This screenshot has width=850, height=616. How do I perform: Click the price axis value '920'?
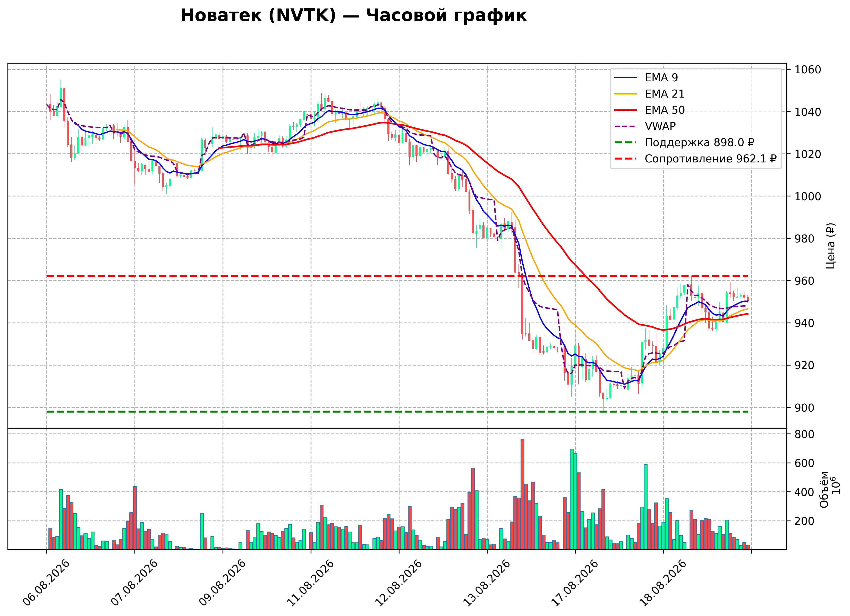(805, 366)
